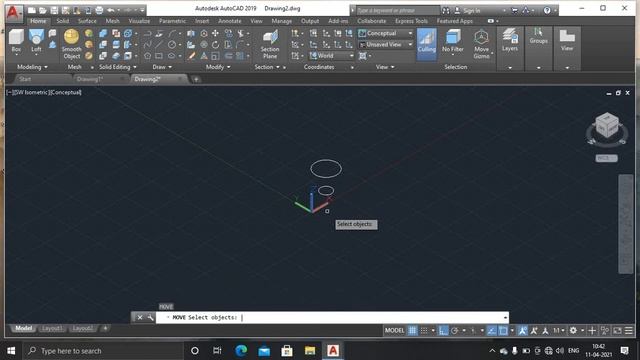
Task: Click the Windows taskbar search box
Action: tap(103, 351)
